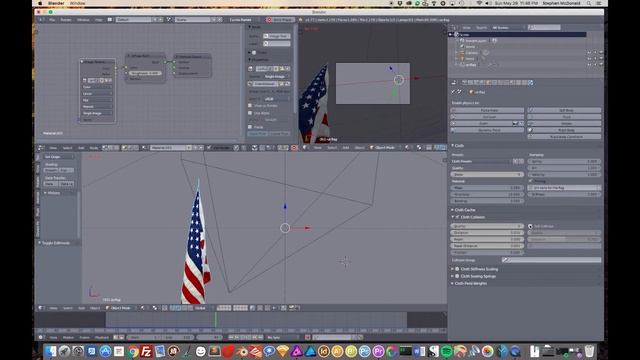The width and height of the screenshot is (640, 360).
Task: Click Roughness slider on Diffuse BSDF node
Action: 145,73
